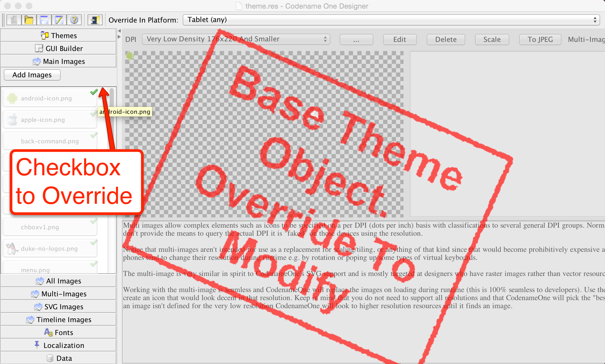
Task: Click the Themes panel icon
Action: 44,35
